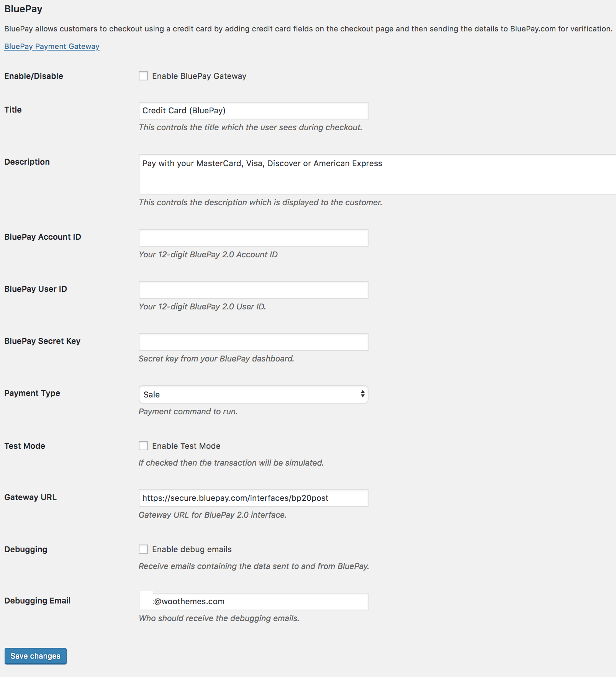Image resolution: width=616 pixels, height=677 pixels.
Task: Change Sale to another payment command
Action: 253,394
